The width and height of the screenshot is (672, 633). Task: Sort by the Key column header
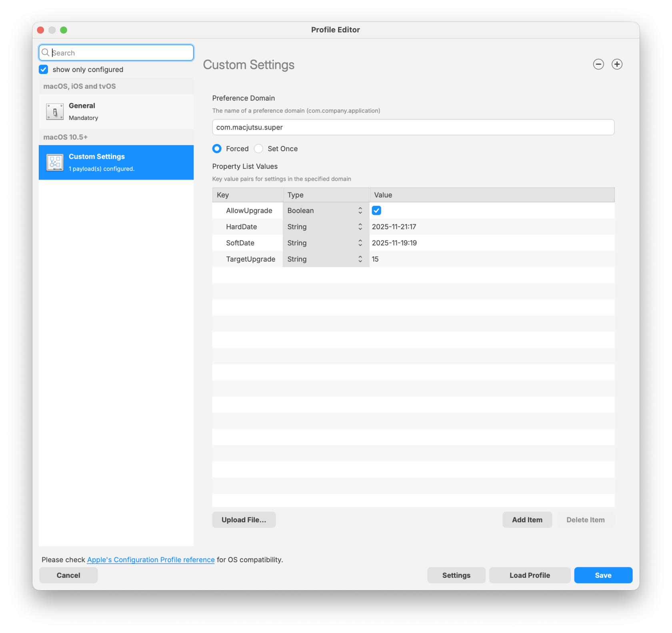[247, 195]
